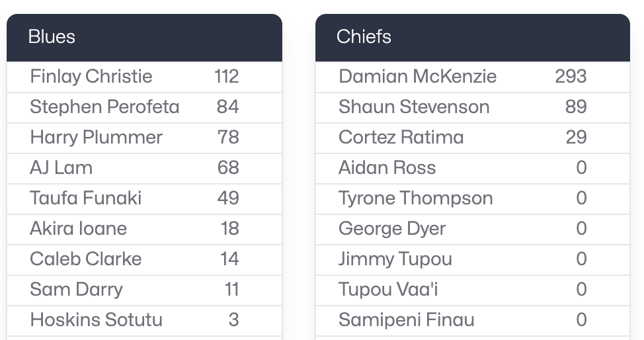Choose Tyrone Thompson row
Image resolution: width=644 pixels, height=340 pixels.
click(472, 198)
